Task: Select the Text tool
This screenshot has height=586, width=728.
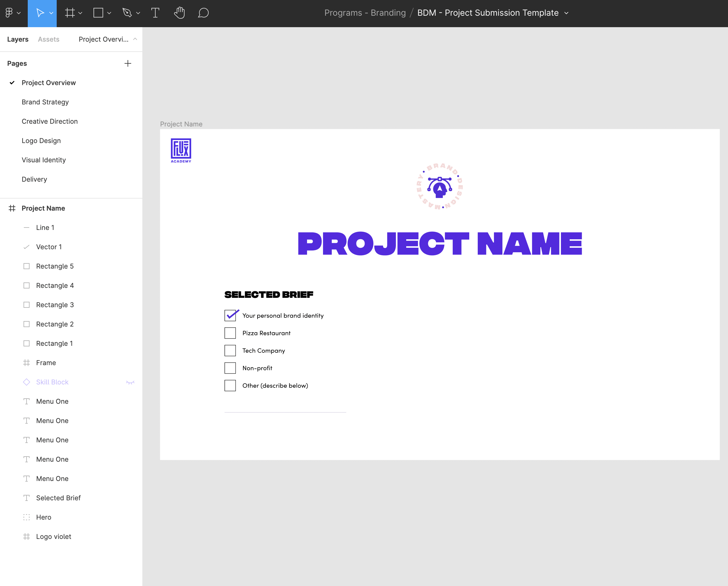Action: pyautogui.click(x=155, y=13)
